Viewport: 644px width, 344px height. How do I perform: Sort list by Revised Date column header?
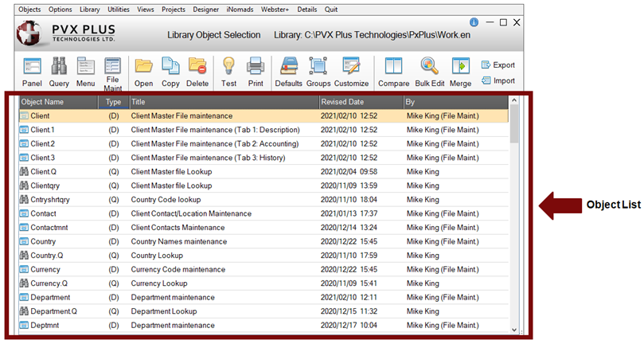point(360,102)
